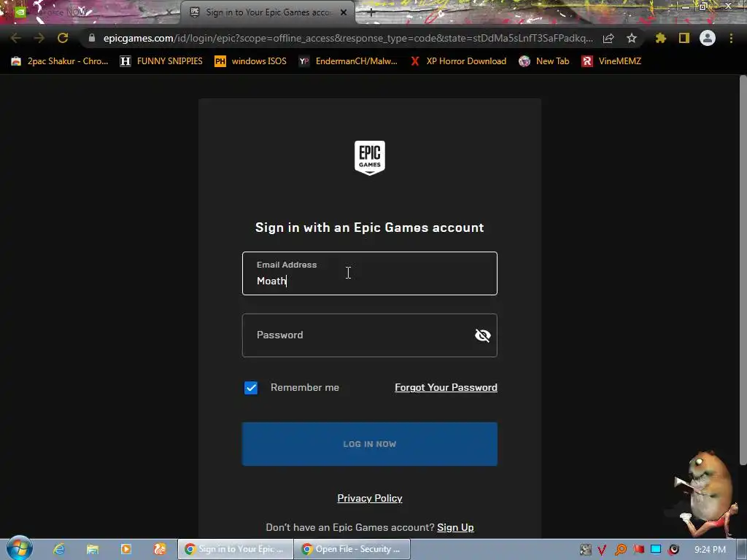747x560 pixels.
Task: Open the UC Browser taskbar icon
Action: coord(160,549)
